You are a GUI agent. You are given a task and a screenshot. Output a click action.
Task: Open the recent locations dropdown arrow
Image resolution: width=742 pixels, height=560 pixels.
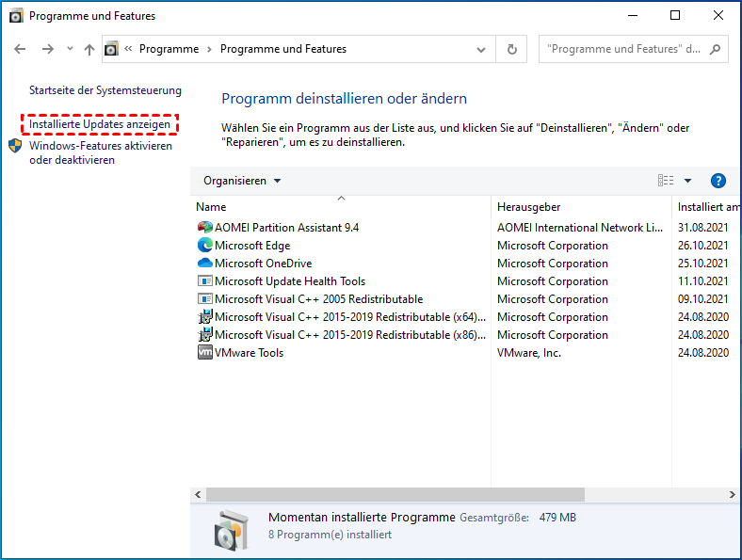coord(70,49)
